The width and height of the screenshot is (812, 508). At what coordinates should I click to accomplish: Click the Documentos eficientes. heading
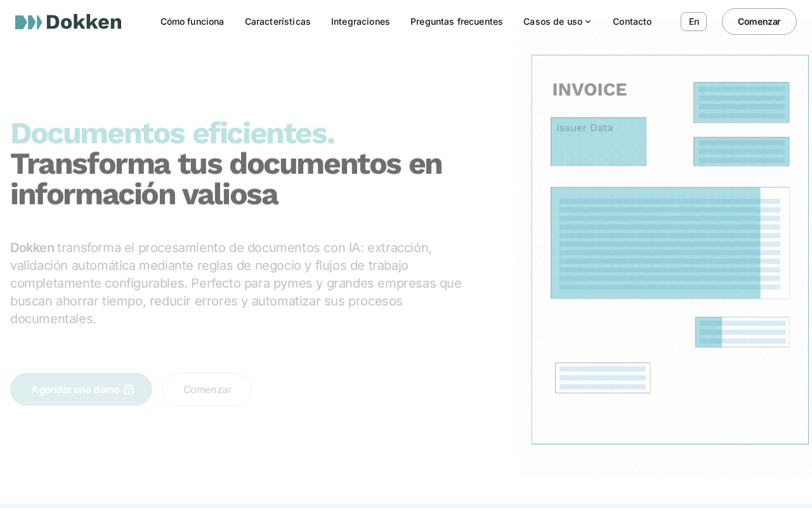173,133
